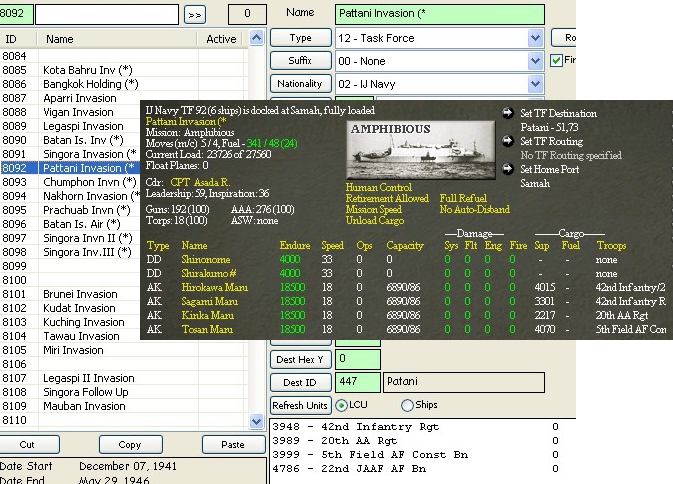673x484 pixels.
Task: Click the Set Home Port arrow icon
Action: (507, 169)
